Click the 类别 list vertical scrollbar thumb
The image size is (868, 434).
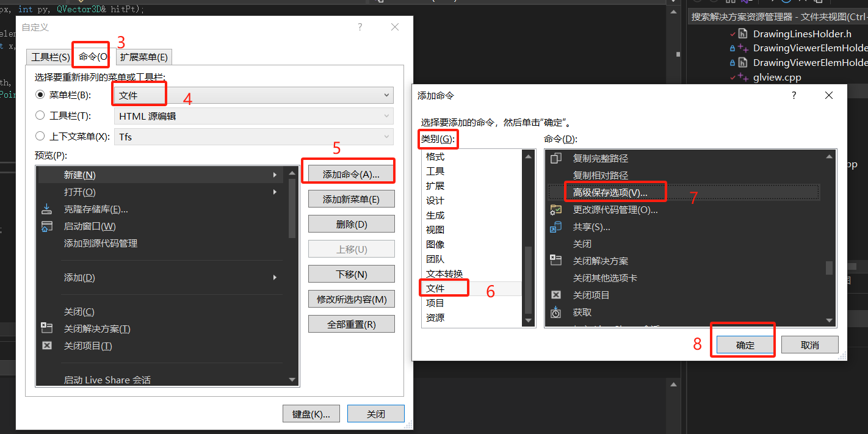[x=528, y=279]
